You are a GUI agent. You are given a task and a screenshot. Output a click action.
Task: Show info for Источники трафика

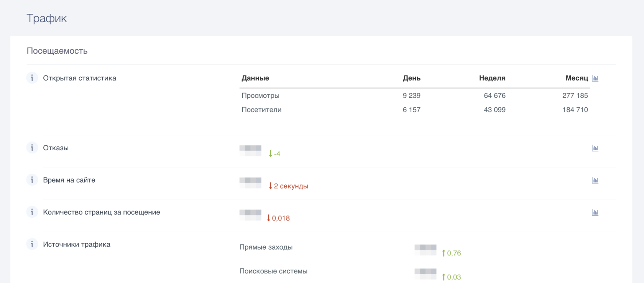click(32, 245)
